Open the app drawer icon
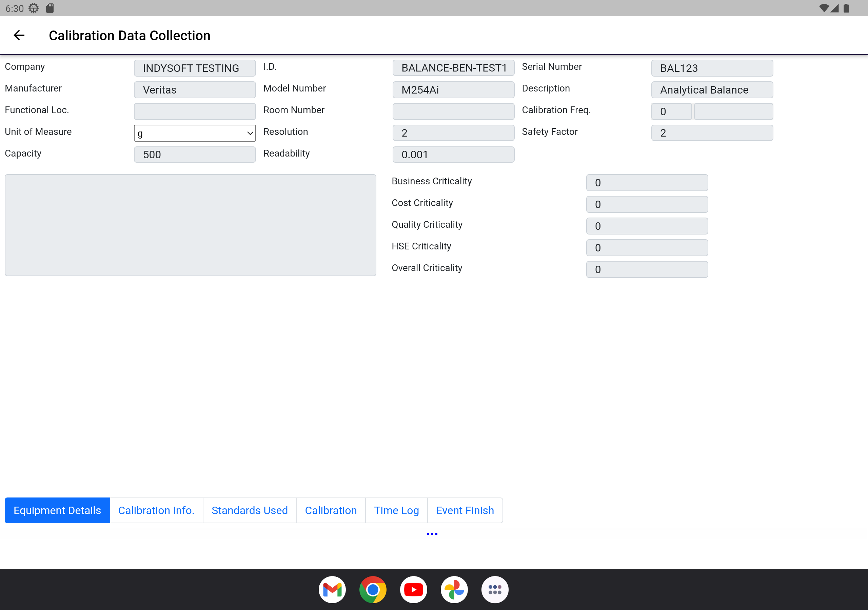This screenshot has width=868, height=610. [494, 589]
